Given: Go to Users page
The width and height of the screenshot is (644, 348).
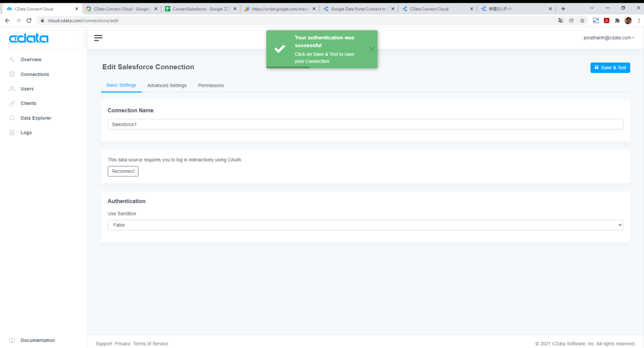Looking at the screenshot, I should [27, 88].
